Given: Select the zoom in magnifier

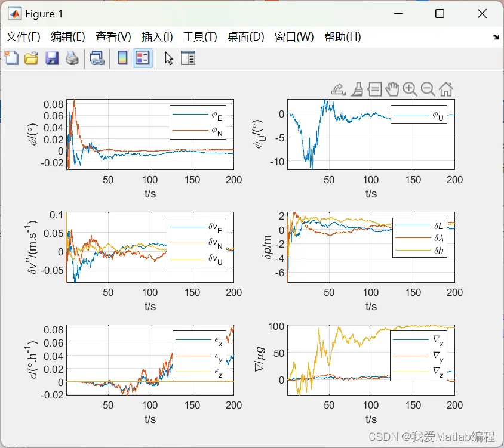Looking at the screenshot, I should click(x=410, y=89).
